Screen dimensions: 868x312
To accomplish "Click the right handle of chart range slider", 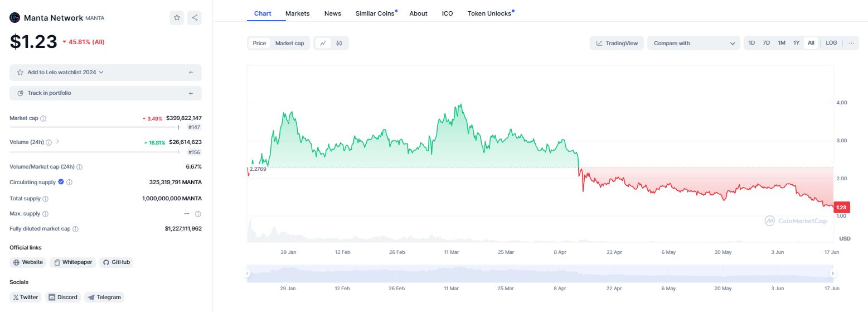I will 833,273.
